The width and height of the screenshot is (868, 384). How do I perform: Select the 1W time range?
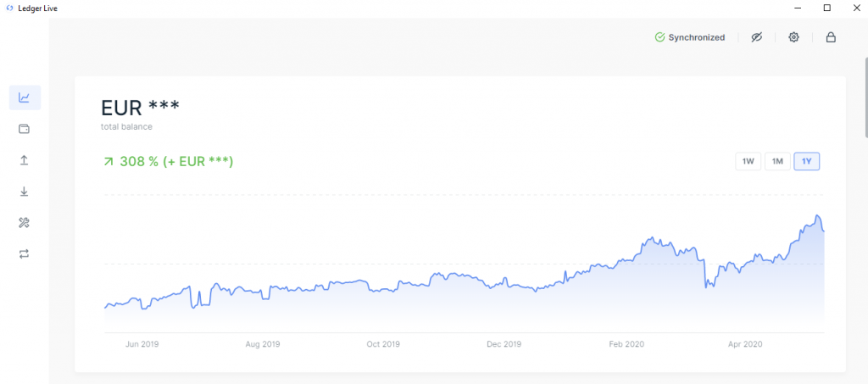coord(748,161)
